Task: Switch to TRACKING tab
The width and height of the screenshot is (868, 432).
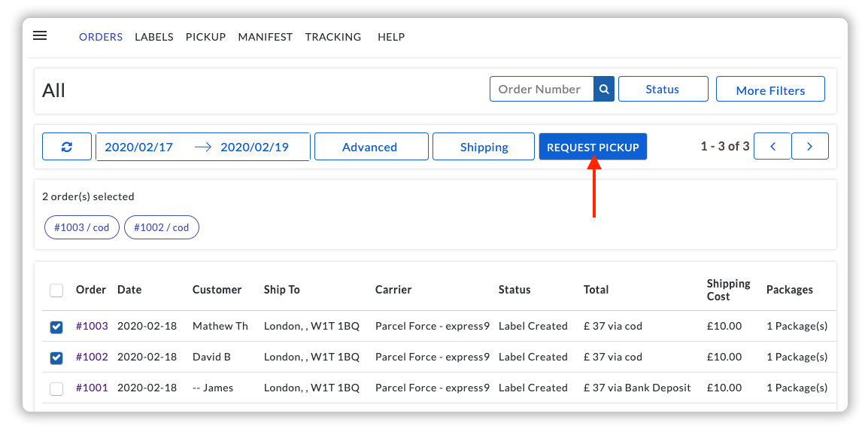Action: tap(333, 37)
